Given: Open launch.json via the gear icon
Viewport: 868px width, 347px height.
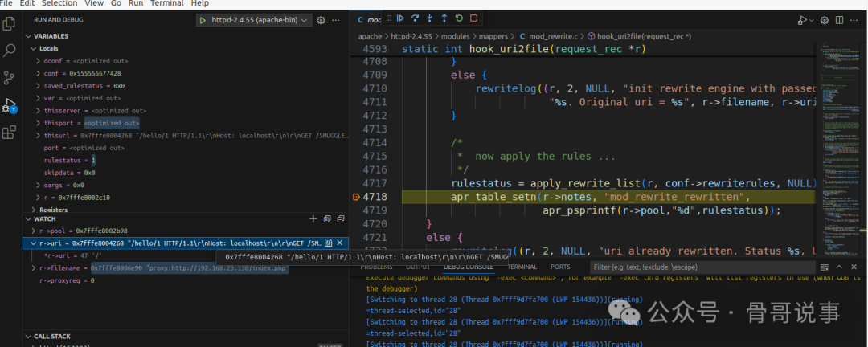Looking at the screenshot, I should coord(321,20).
